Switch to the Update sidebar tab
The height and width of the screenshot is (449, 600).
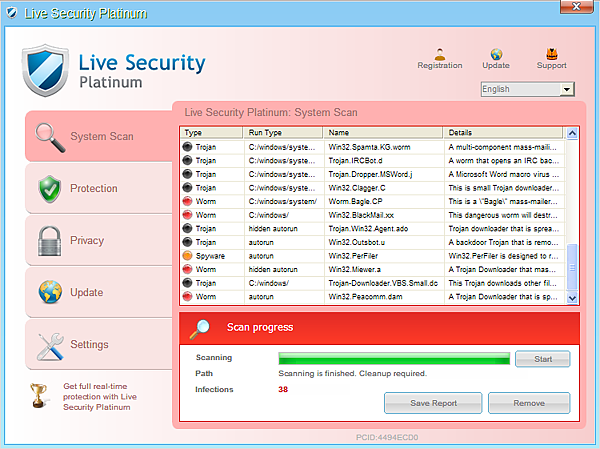pos(99,292)
